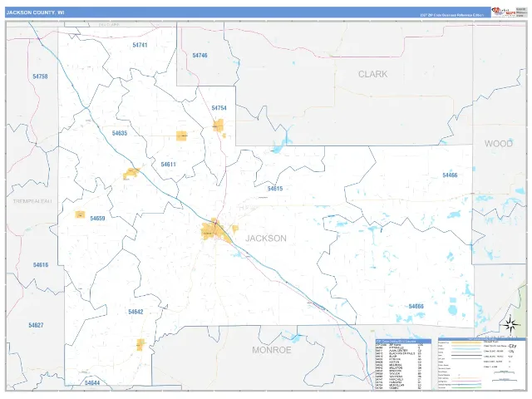Image resolution: width=532 pixels, height=399 pixels.
Task: Select the ZIP code label 54616
Action: [41, 265]
